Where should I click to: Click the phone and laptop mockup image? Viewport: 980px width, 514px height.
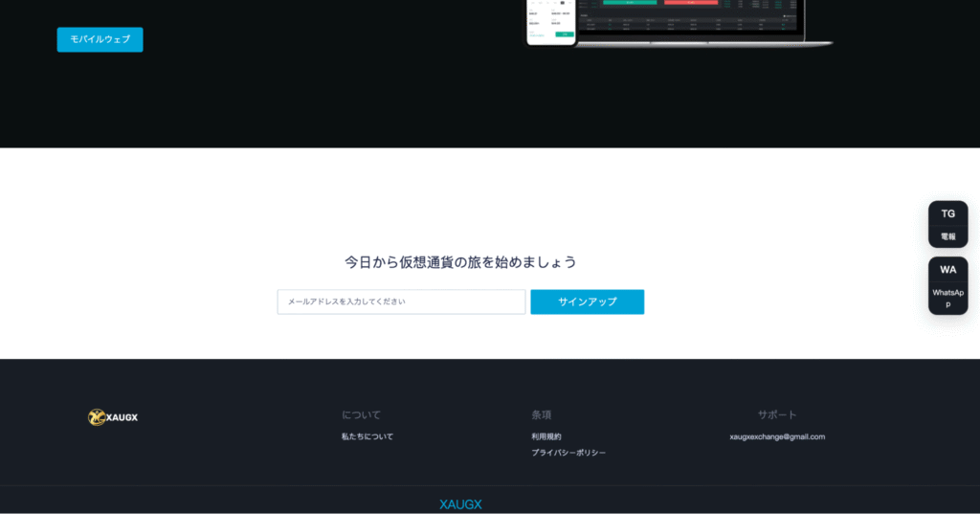tap(679, 24)
